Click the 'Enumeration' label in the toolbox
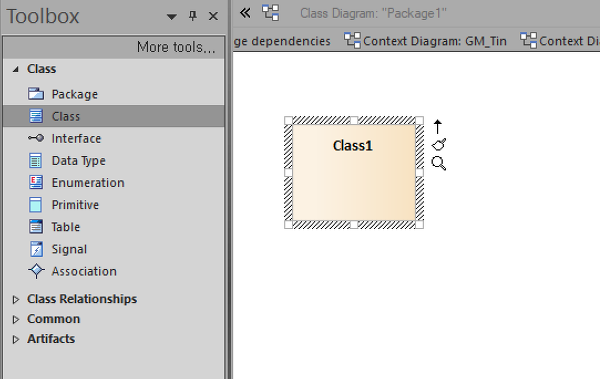Viewport: 600px width, 379px height. pos(88,183)
